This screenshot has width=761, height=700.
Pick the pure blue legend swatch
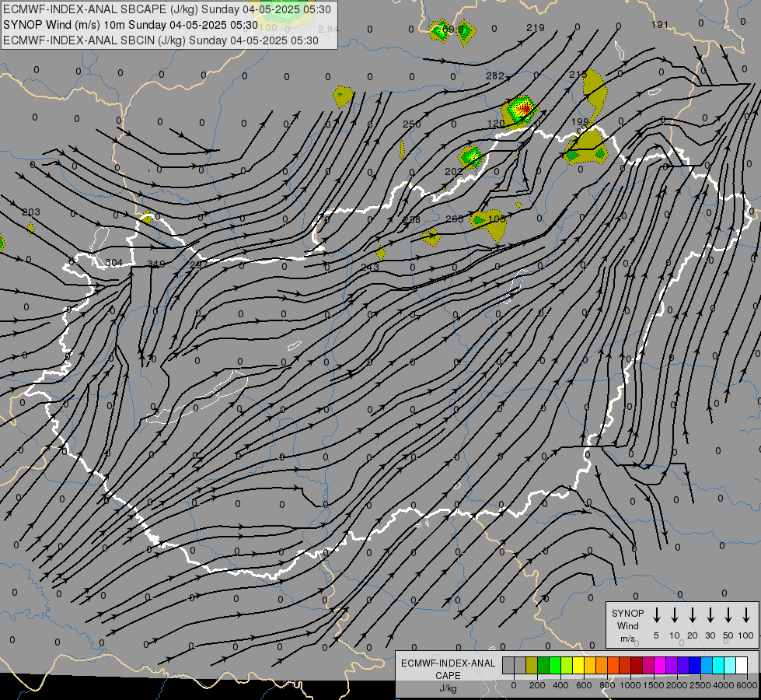coord(695,665)
